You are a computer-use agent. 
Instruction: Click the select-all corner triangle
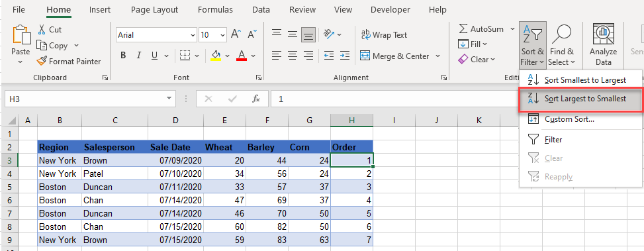pos(12,121)
